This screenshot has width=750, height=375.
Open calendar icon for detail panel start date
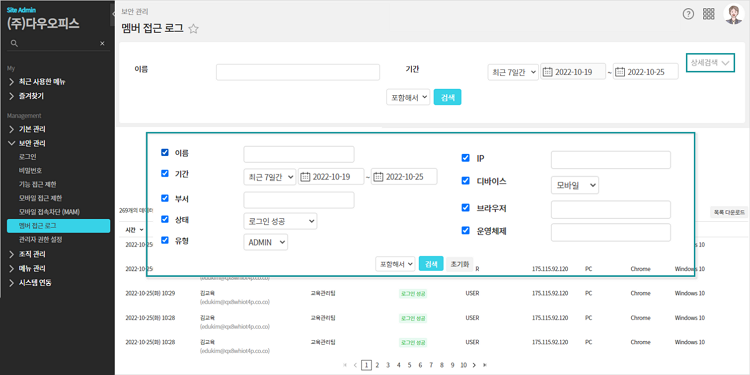click(305, 177)
